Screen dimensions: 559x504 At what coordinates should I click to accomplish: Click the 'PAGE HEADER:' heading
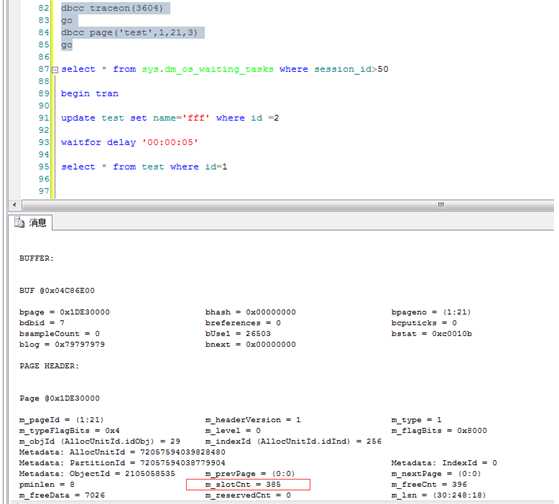coord(49,366)
